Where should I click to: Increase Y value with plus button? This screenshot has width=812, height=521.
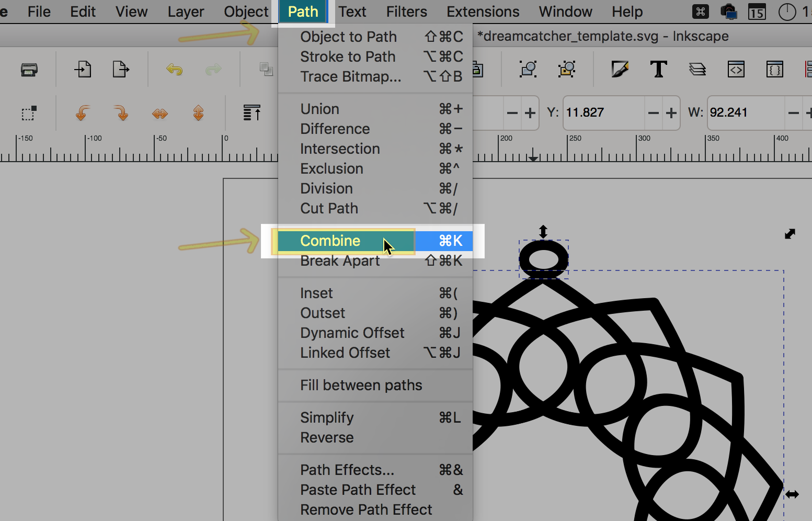tap(671, 113)
